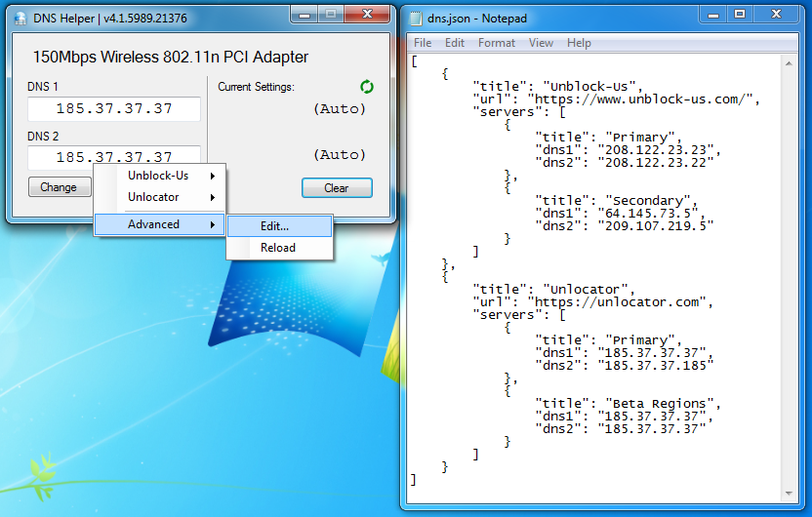Click into the DNS 1 address field

[114, 108]
